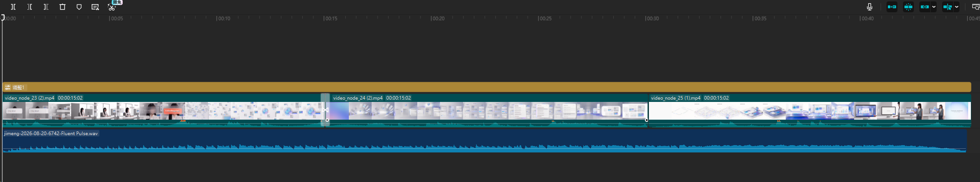Toggle clip linkage button
Image resolution: width=980 pixels, height=182 pixels.
click(x=925, y=7)
